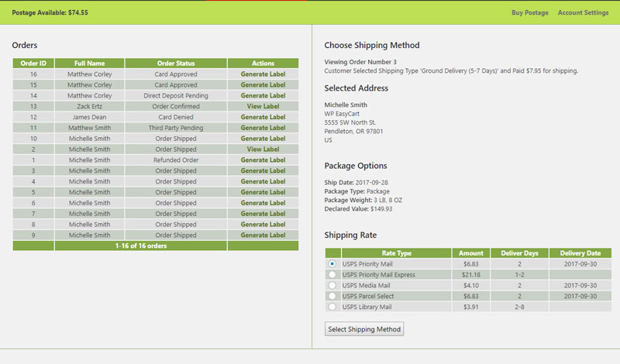Click the WP EasyCart company line

tap(342, 114)
